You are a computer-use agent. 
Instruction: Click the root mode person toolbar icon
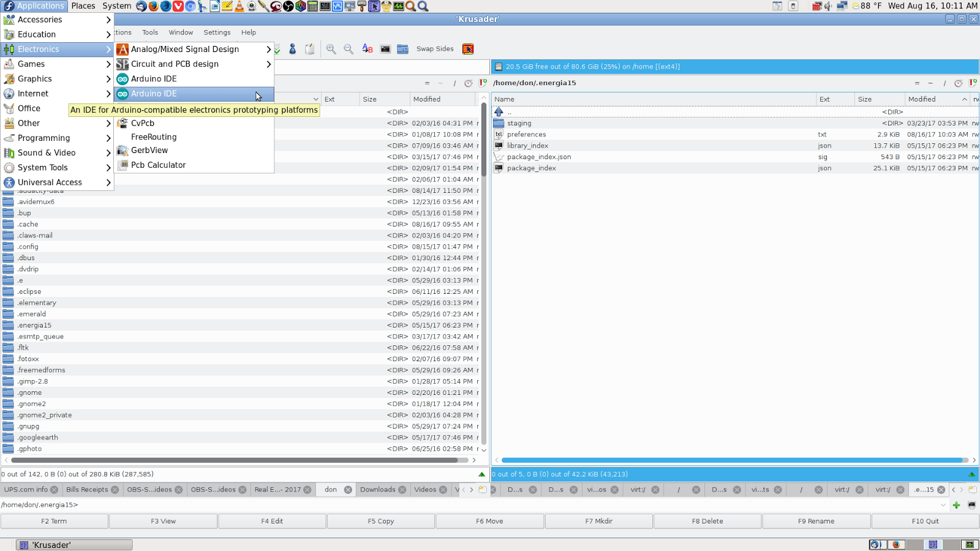coord(293,49)
